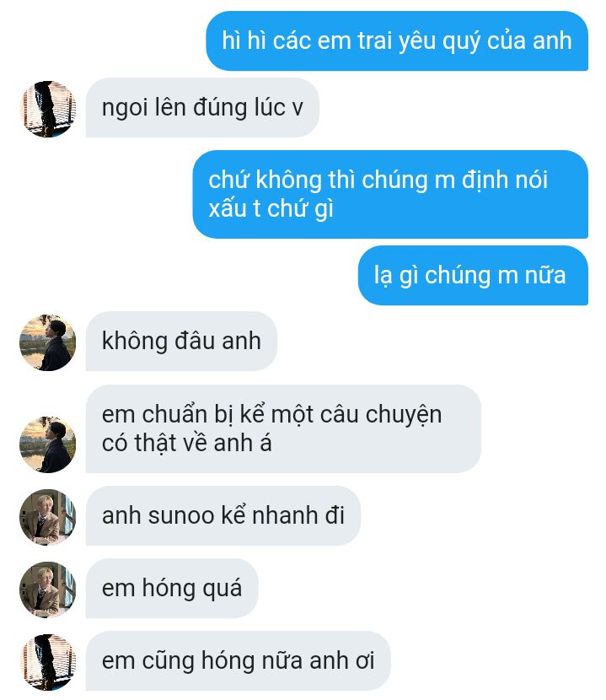Tap the "ngoi lên đúng lúc v" message
The height and width of the screenshot is (700, 606).
(x=202, y=108)
